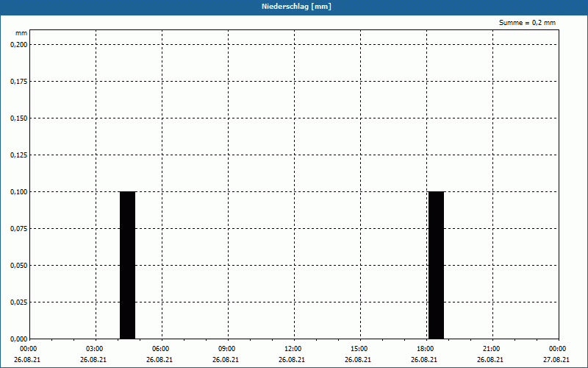Select the Summe = 0,2 mm label
This screenshot has height=368, width=588.
coord(527,23)
